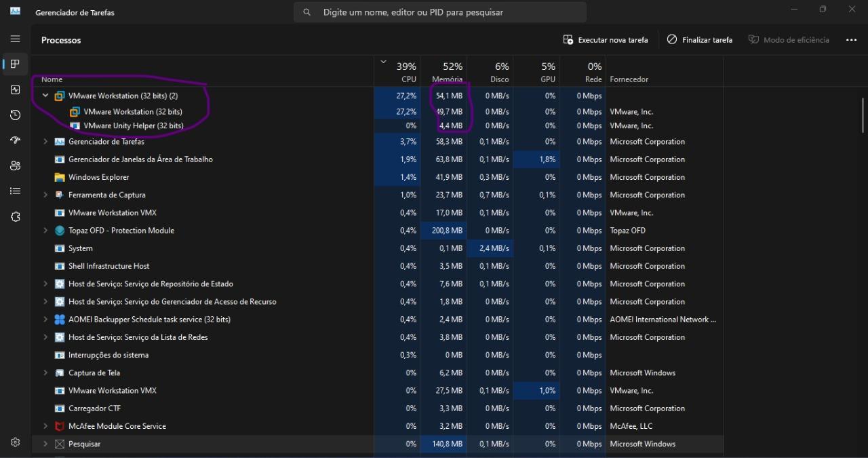Image resolution: width=868 pixels, height=458 pixels.
Task: Select Host de Serviço: Gerenciador de Acesso de Recurso
Action: 377,301
